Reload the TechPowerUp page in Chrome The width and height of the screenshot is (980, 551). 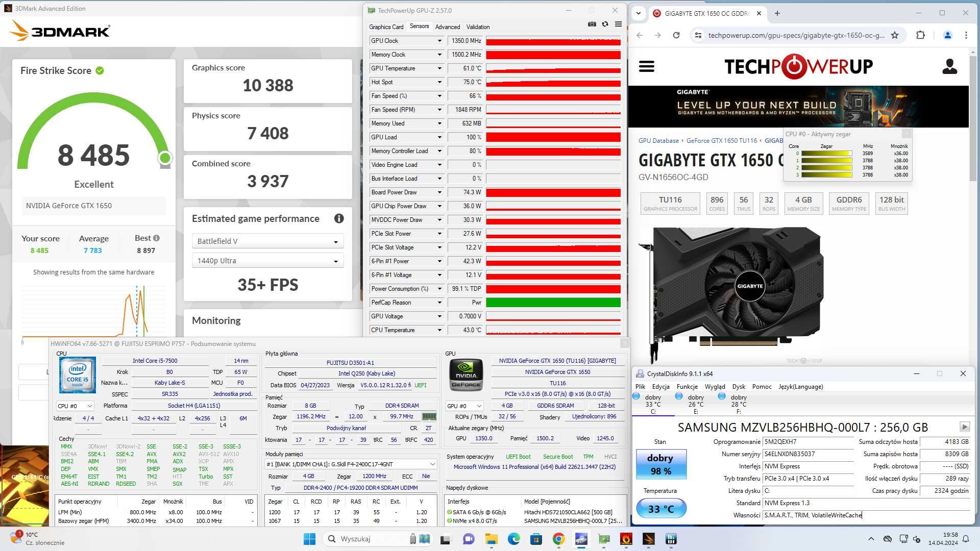pyautogui.click(x=676, y=35)
